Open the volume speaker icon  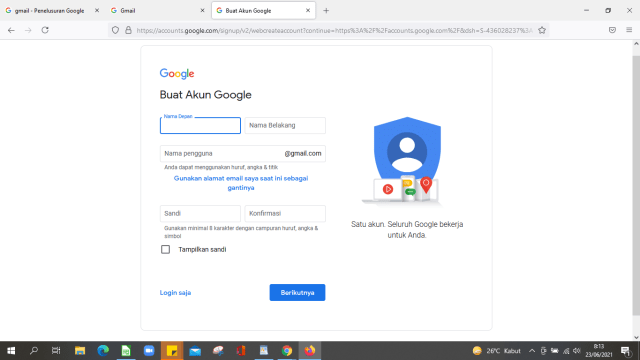pos(577,351)
